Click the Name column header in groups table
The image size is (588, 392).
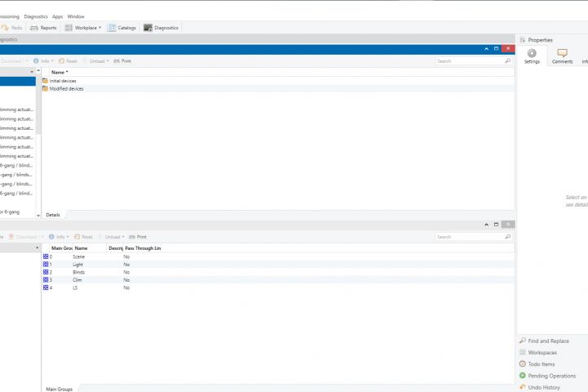click(x=81, y=248)
